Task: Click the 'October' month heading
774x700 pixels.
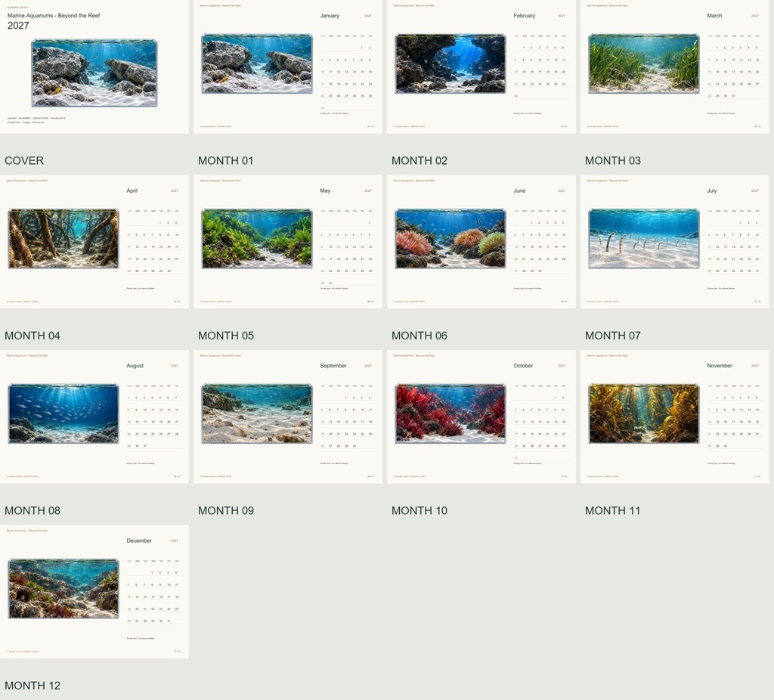Action: [x=523, y=366]
